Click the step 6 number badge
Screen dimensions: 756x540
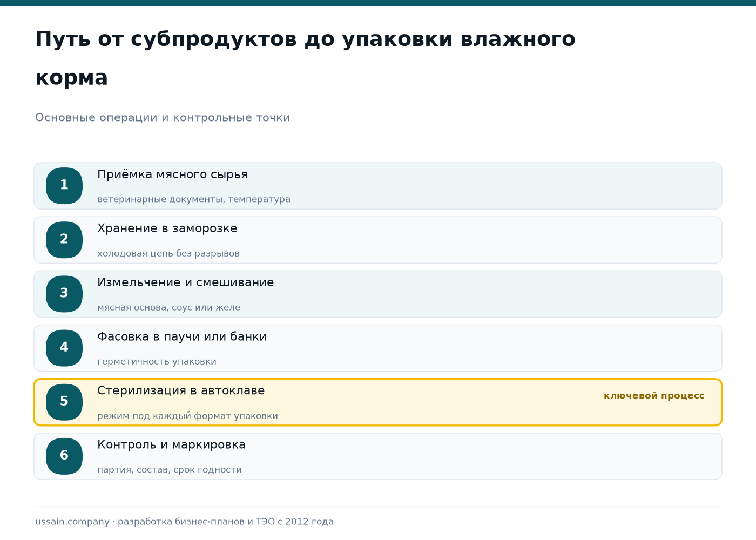64,456
